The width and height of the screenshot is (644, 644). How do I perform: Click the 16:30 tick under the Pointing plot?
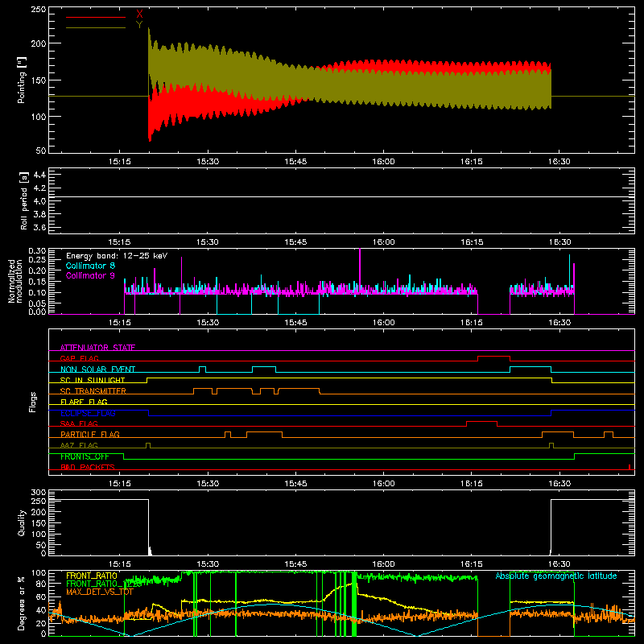pos(559,162)
